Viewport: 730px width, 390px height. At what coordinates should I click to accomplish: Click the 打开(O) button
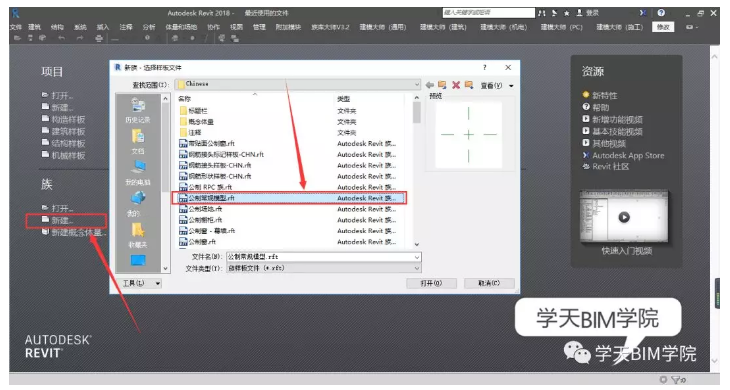click(x=431, y=283)
